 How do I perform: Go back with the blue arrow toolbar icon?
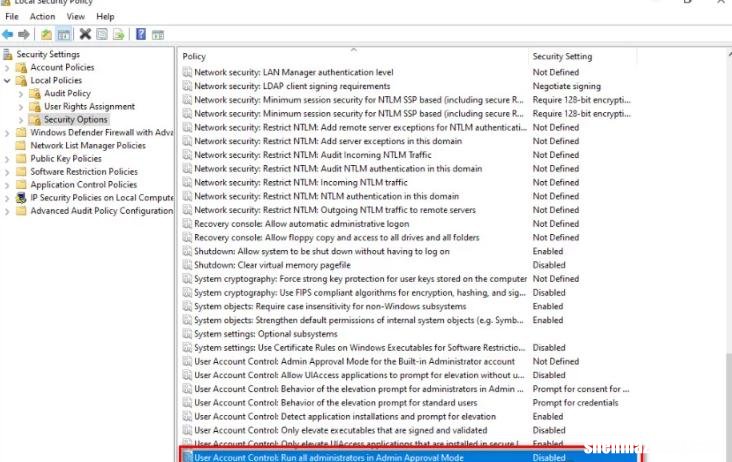[7, 34]
